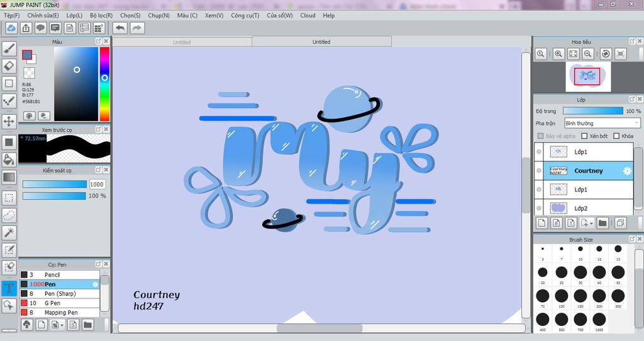
Task: Select the Operation pointer tool
Action: (x=9, y=305)
